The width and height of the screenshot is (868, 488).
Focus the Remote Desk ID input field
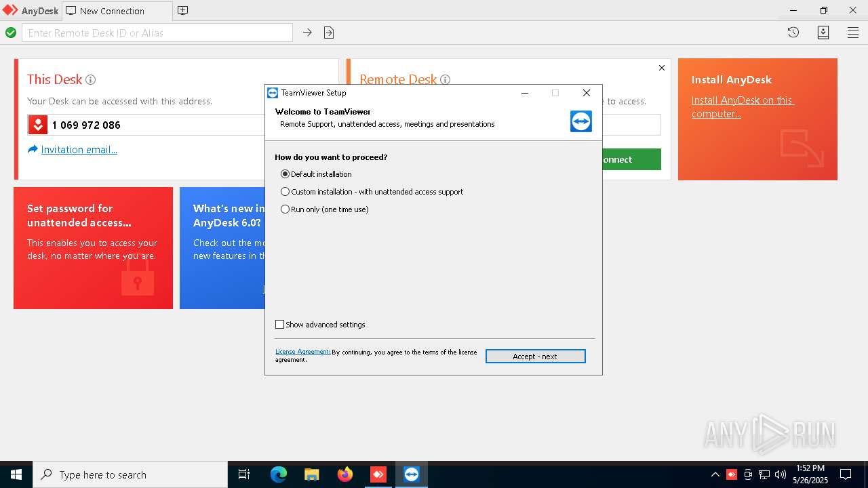pyautogui.click(x=157, y=33)
